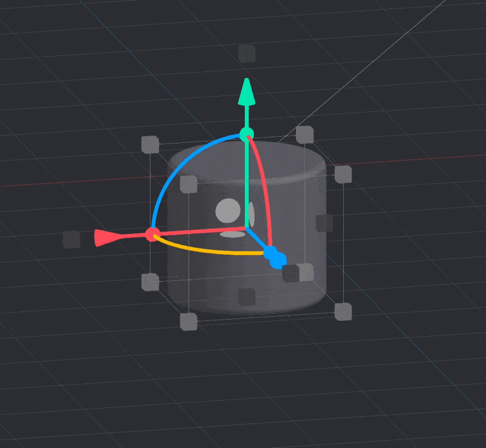486x448 pixels.
Task: Click the front top-right bounding box corner handle
Action: (343, 174)
